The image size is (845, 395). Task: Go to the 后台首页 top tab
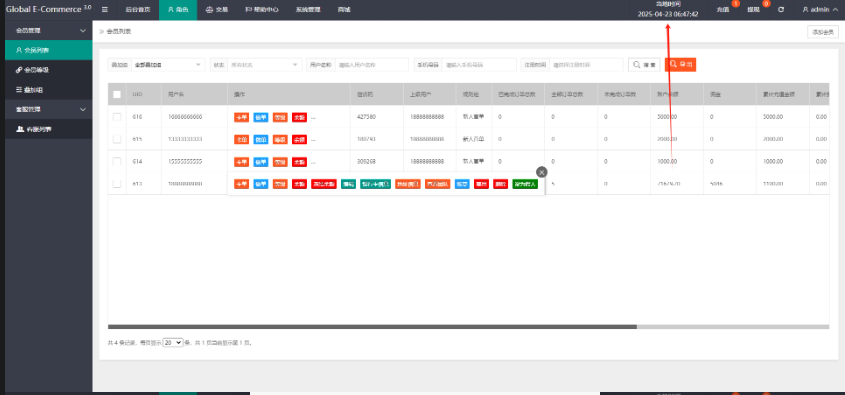click(137, 10)
